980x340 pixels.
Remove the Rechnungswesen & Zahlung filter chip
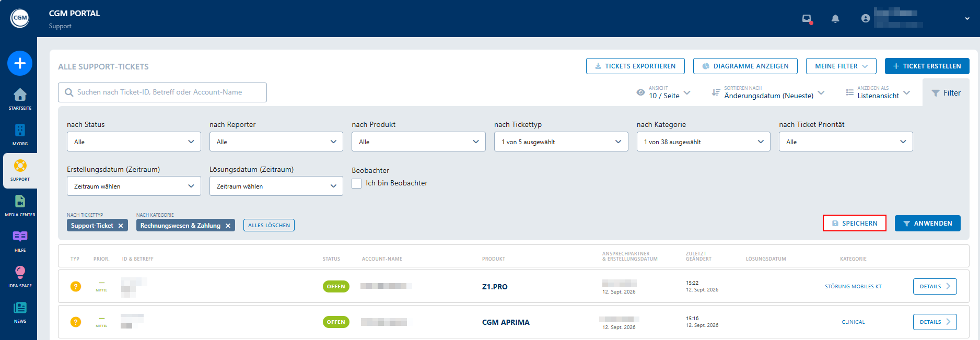(228, 226)
